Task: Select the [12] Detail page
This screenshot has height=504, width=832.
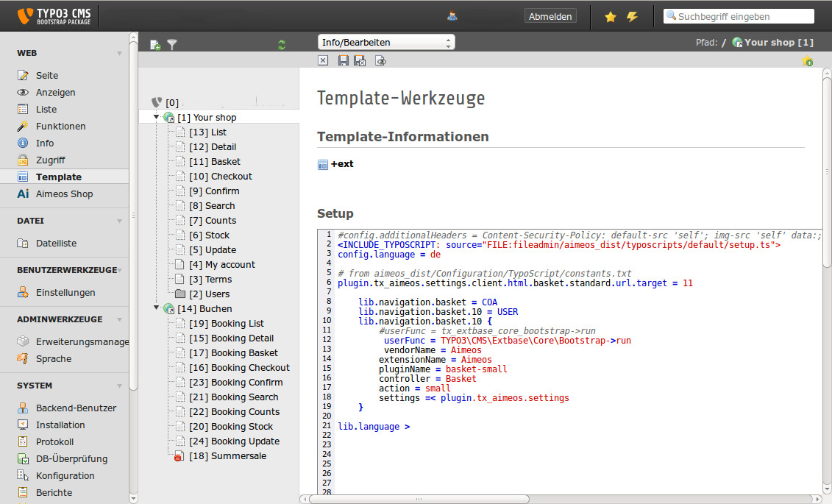Action: pyautogui.click(x=213, y=147)
